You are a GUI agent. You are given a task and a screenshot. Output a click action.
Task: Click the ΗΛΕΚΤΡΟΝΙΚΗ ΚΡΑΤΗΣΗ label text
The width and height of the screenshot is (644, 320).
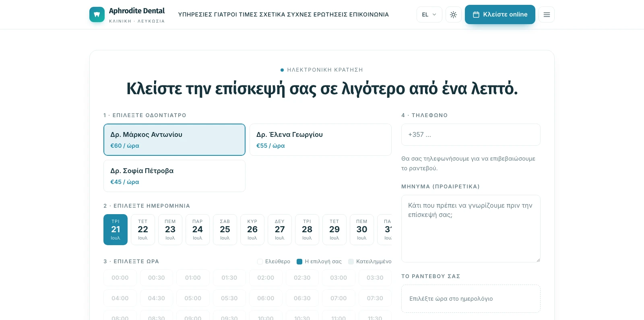point(325,70)
